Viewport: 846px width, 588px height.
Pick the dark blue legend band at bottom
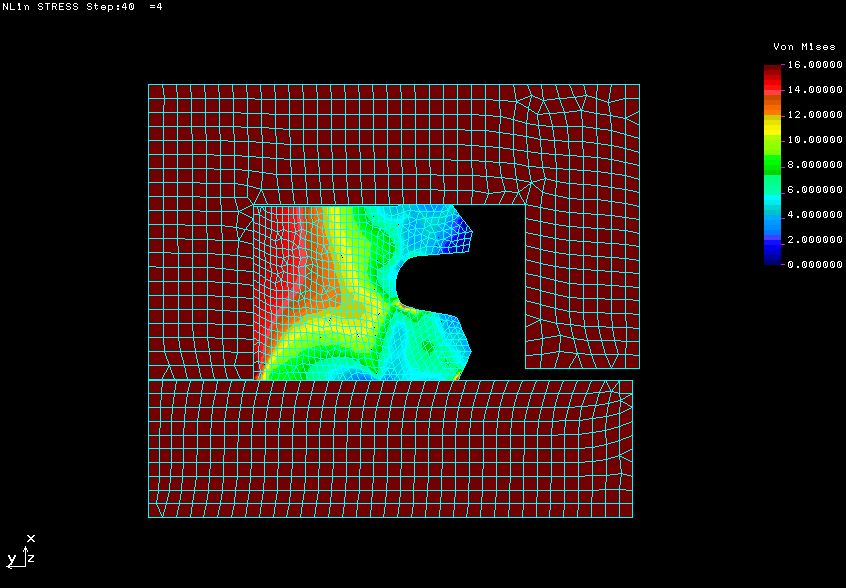(772, 258)
